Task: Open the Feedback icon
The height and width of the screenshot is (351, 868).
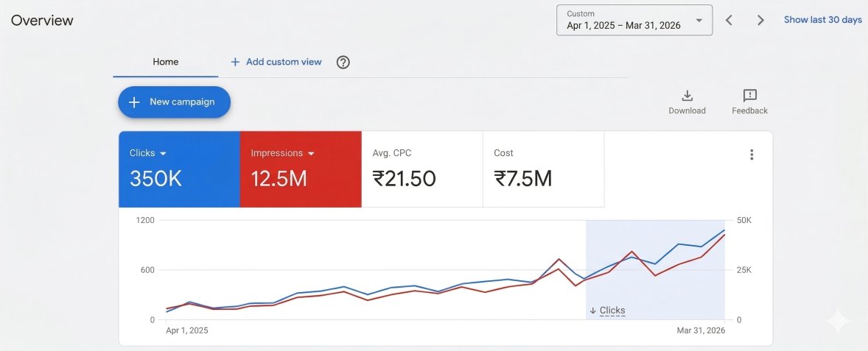Action: tap(750, 96)
